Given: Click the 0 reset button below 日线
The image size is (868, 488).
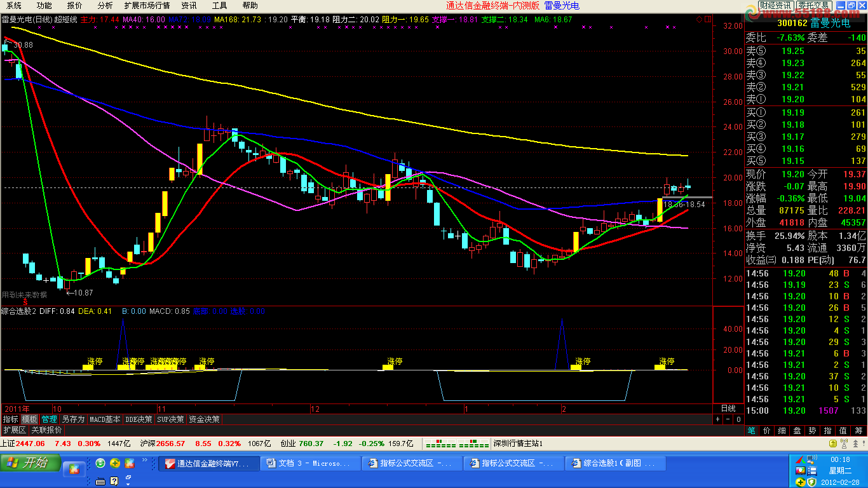Looking at the screenshot, I should [738, 419].
